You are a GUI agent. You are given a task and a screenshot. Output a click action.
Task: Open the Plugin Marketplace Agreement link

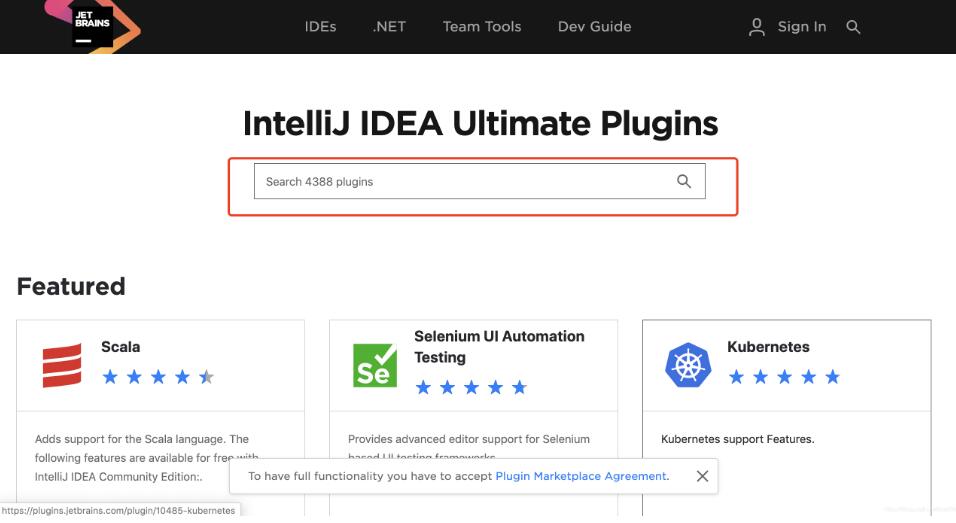(x=582, y=476)
